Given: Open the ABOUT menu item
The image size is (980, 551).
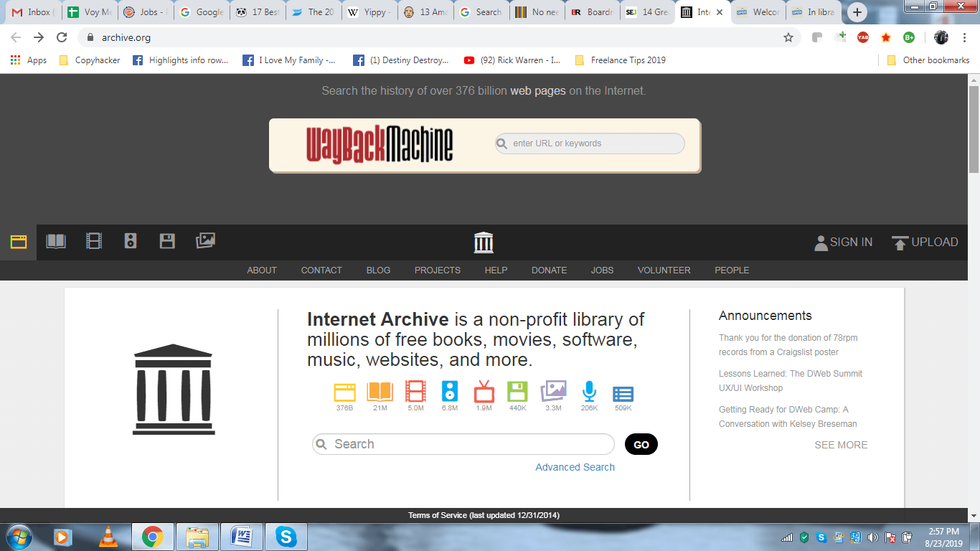Looking at the screenshot, I should coord(262,270).
